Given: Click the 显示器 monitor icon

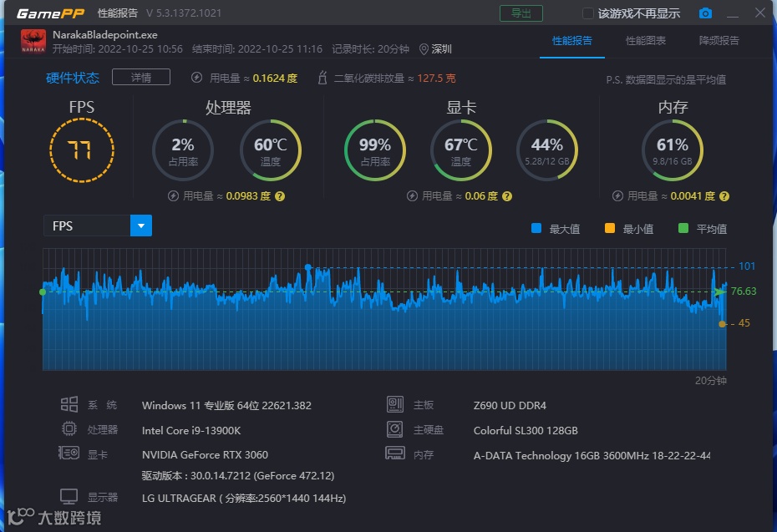Looking at the screenshot, I should click(x=69, y=496).
